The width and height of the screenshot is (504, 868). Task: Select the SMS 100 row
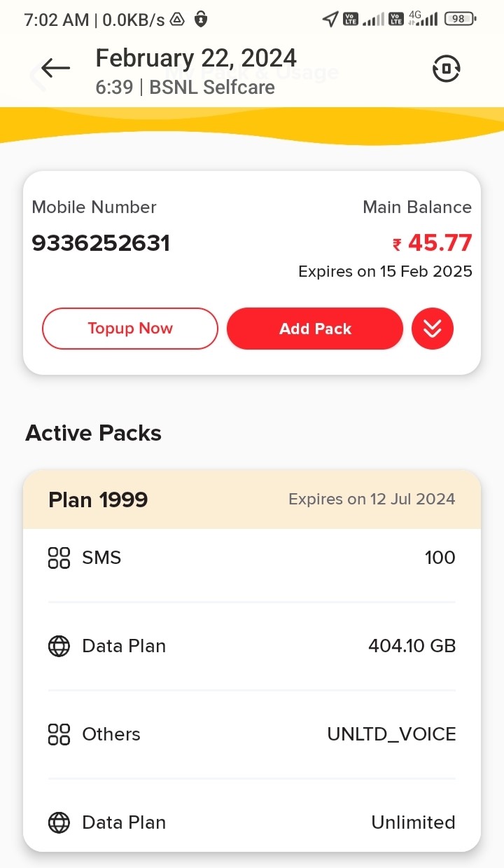click(x=251, y=558)
